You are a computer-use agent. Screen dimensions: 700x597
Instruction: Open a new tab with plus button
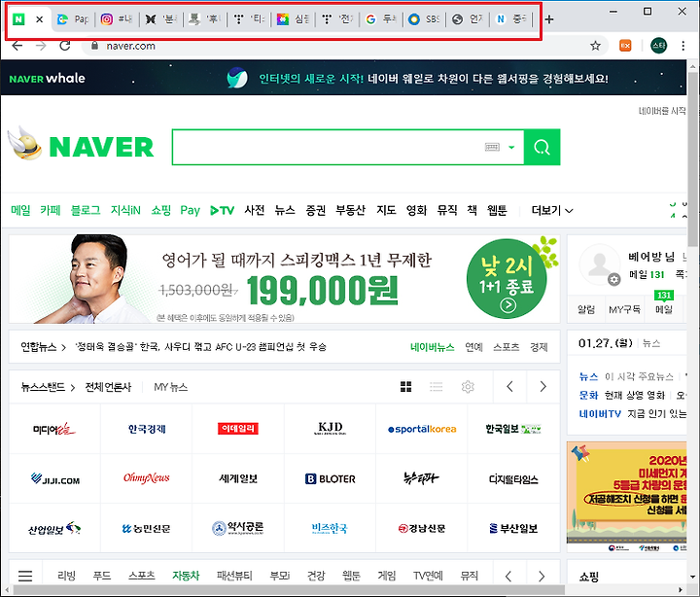pyautogui.click(x=549, y=19)
